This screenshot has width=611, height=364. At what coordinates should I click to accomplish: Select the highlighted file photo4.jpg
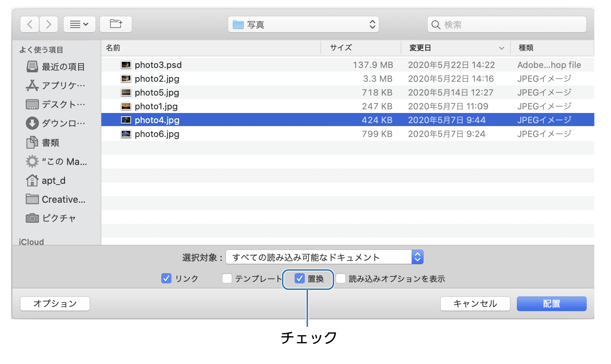(x=348, y=120)
